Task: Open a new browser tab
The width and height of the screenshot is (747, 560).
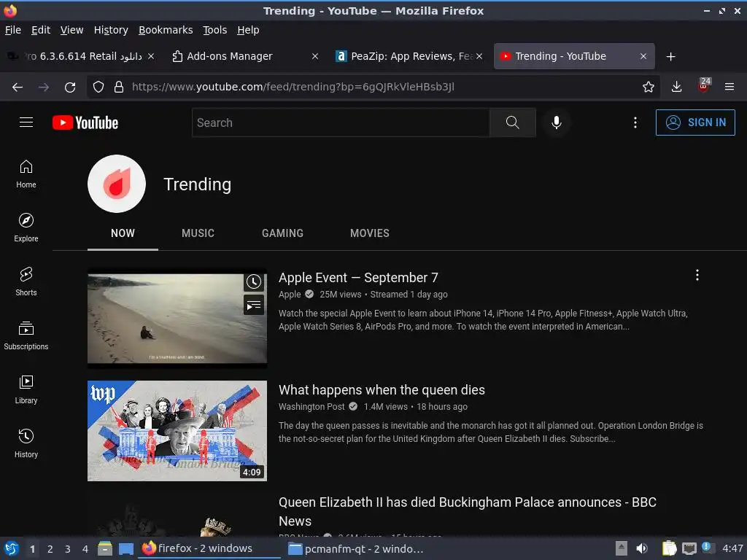Action: tap(671, 57)
